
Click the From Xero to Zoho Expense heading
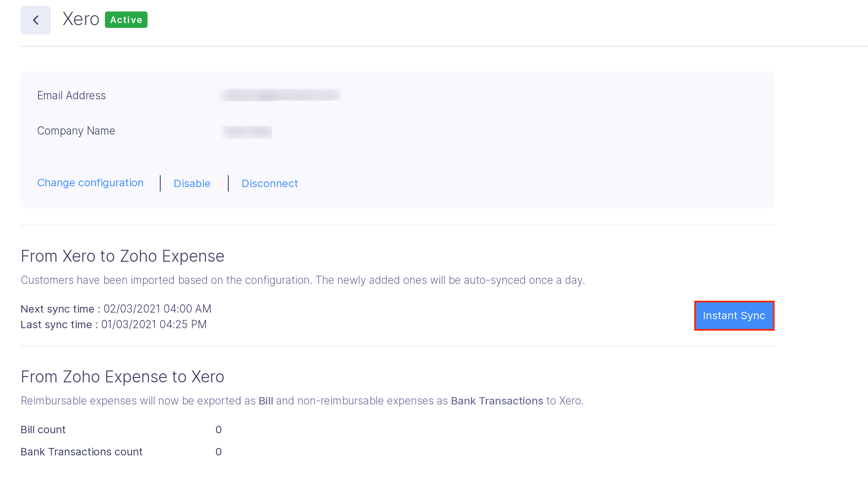pos(122,256)
